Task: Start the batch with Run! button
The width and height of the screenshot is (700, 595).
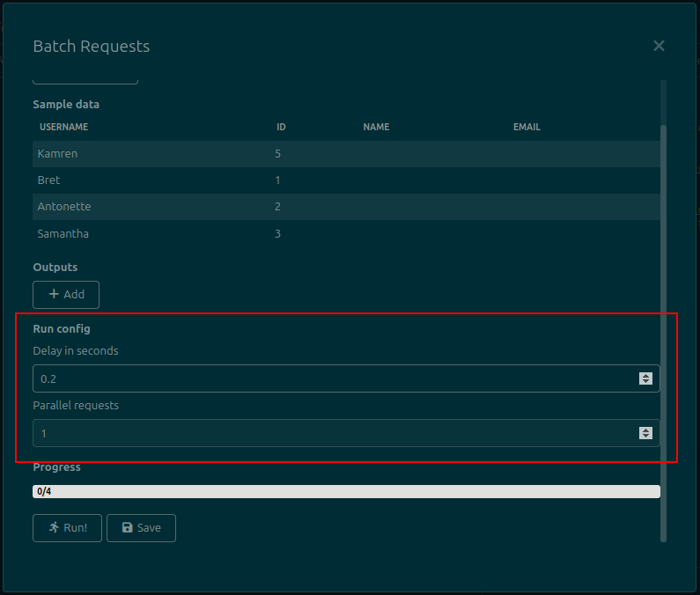Action: [68, 528]
